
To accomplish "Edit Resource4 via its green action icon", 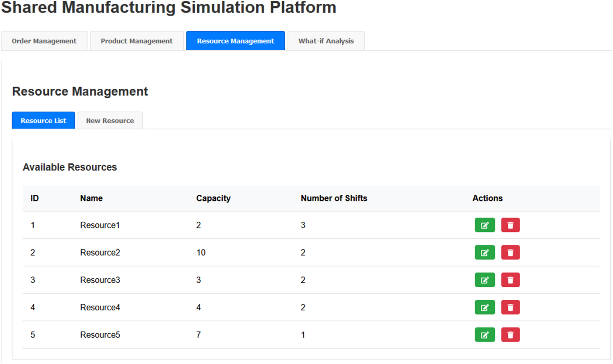I will [x=484, y=307].
